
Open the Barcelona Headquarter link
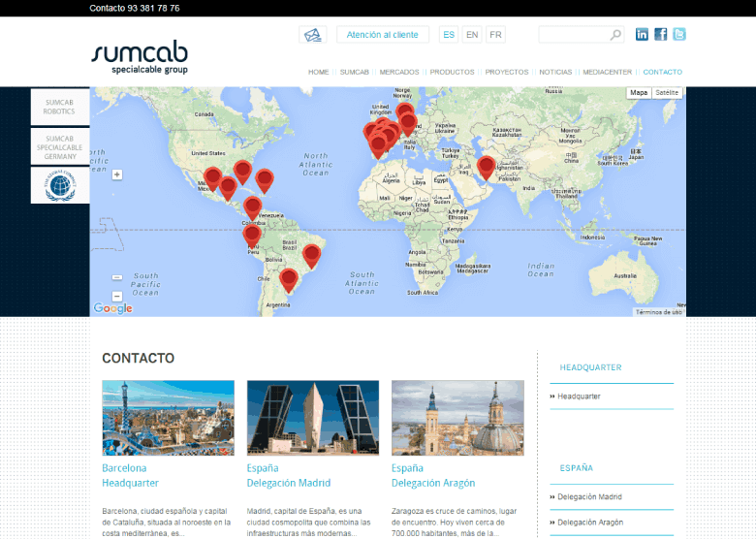pyautogui.click(x=130, y=475)
